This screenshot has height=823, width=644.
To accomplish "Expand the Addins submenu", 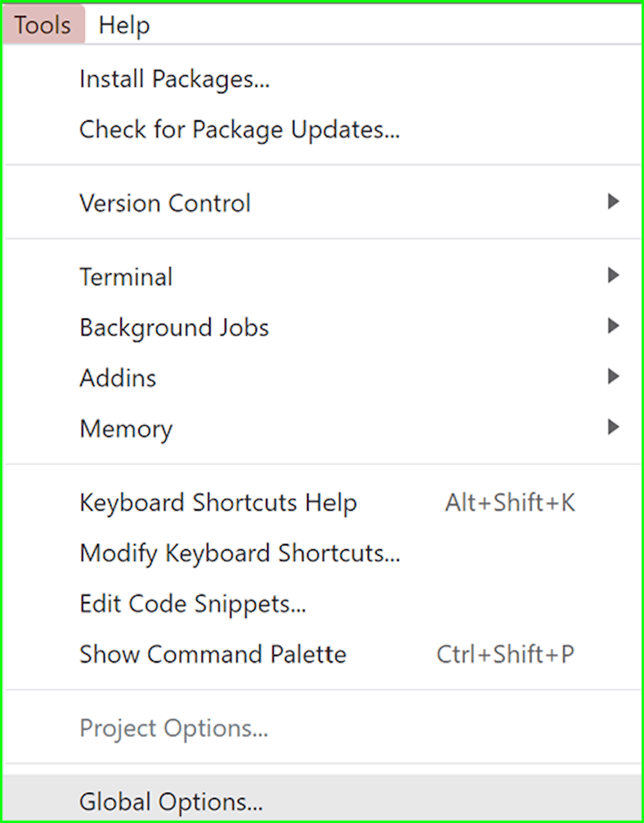I will coord(613,377).
